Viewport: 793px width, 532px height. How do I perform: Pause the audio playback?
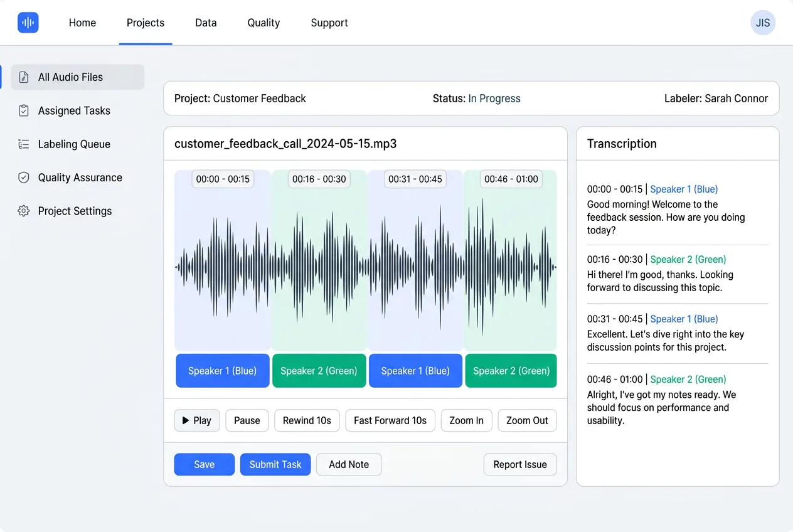247,420
